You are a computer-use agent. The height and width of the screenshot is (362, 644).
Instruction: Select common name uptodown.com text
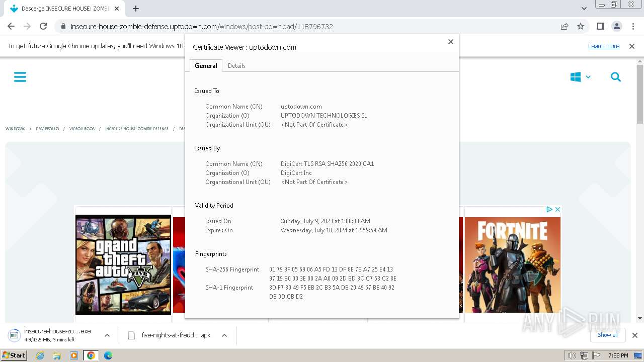[301, 107]
